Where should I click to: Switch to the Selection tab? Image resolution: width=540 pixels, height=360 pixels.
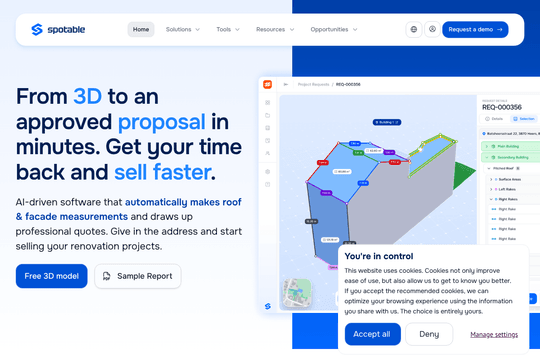pos(524,119)
